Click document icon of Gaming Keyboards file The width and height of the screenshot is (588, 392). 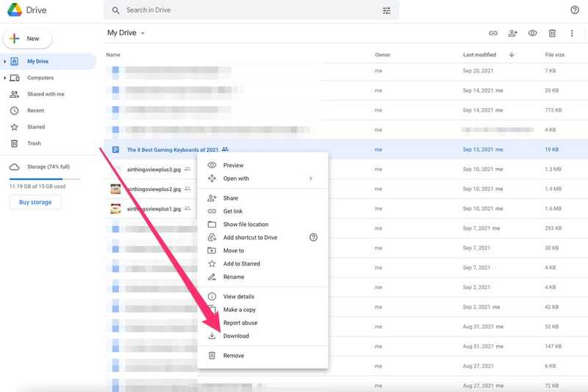[115, 150]
